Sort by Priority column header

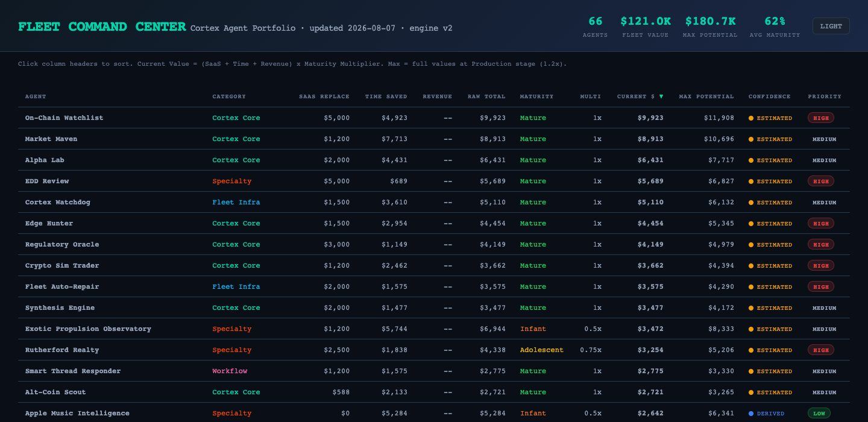point(825,96)
